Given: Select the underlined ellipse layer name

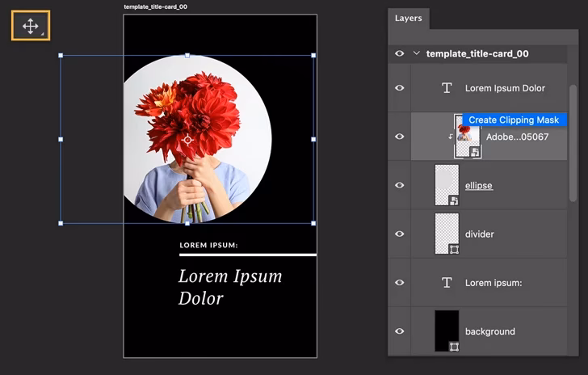Looking at the screenshot, I should 478,185.
